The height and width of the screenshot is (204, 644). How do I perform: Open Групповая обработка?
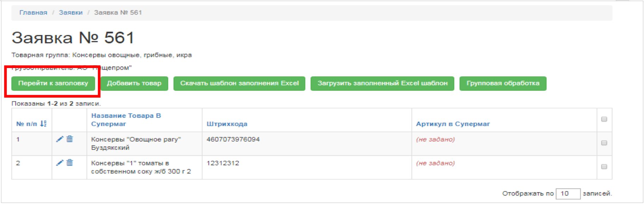503,84
